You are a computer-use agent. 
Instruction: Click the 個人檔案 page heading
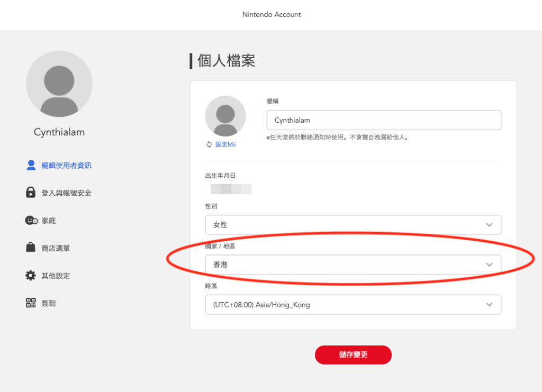[x=226, y=61]
